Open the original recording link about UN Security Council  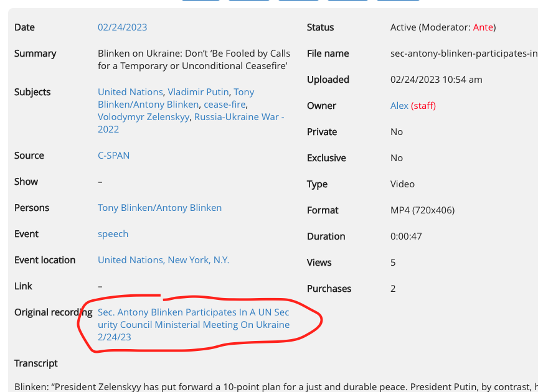pyautogui.click(x=193, y=325)
